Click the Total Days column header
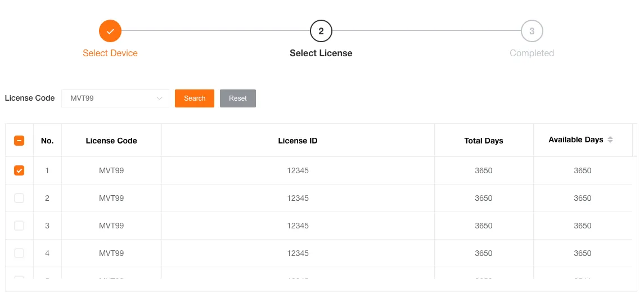 (x=484, y=141)
